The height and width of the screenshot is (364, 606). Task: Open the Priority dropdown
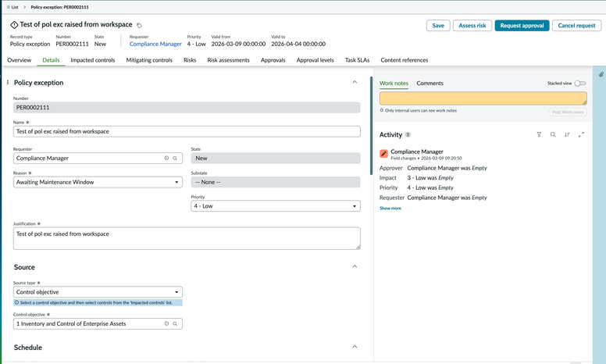click(275, 206)
